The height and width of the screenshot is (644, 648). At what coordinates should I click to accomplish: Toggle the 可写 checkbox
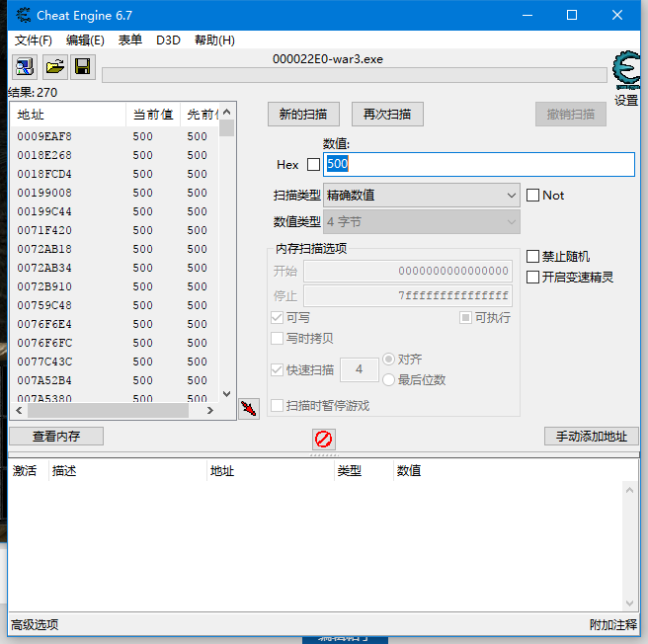(x=277, y=317)
